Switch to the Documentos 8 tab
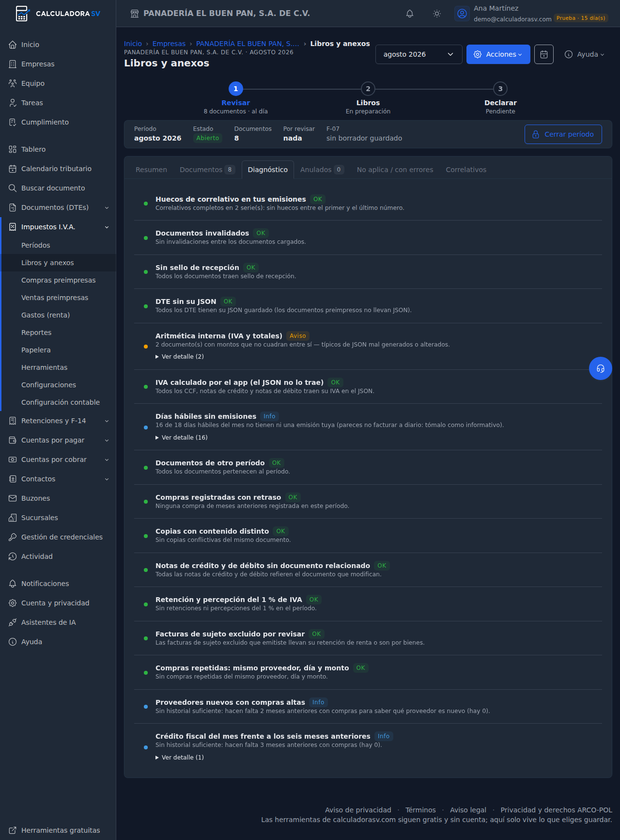The image size is (620, 840). pyautogui.click(x=207, y=170)
